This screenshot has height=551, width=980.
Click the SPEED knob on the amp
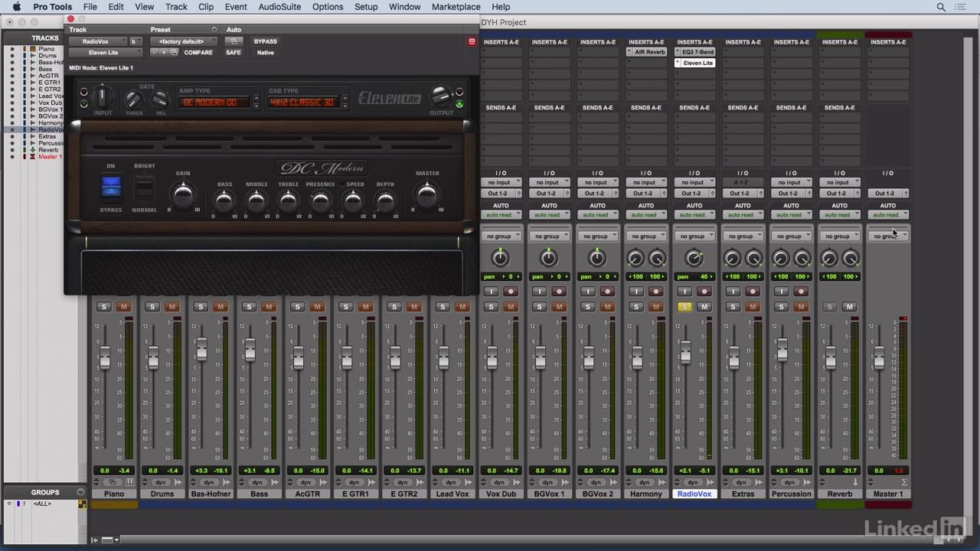tap(353, 202)
